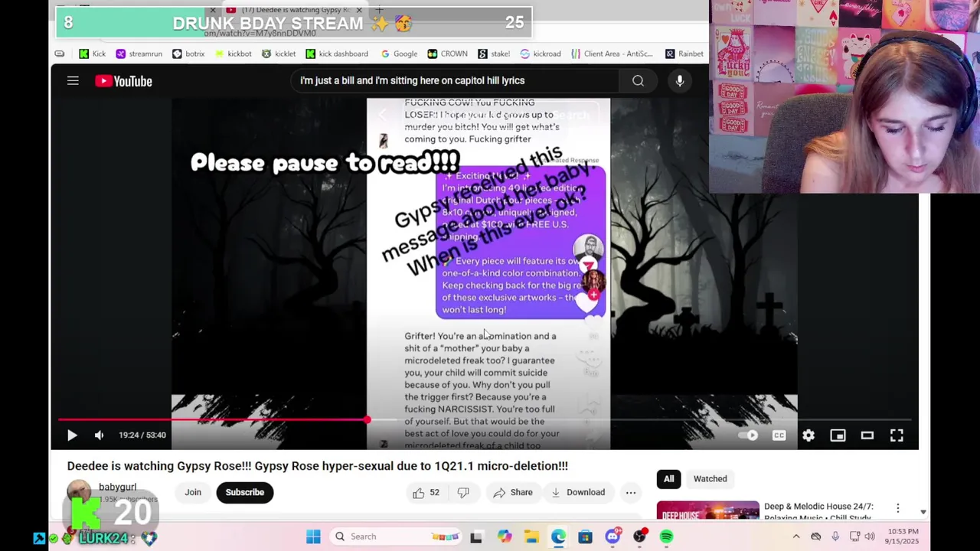Open options menu for Deep House video

pos(897,508)
